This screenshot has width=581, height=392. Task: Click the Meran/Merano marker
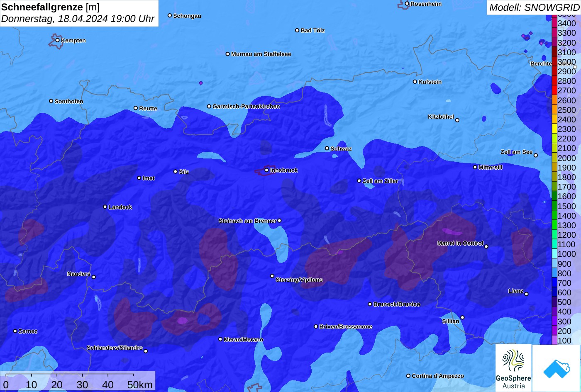(220, 339)
